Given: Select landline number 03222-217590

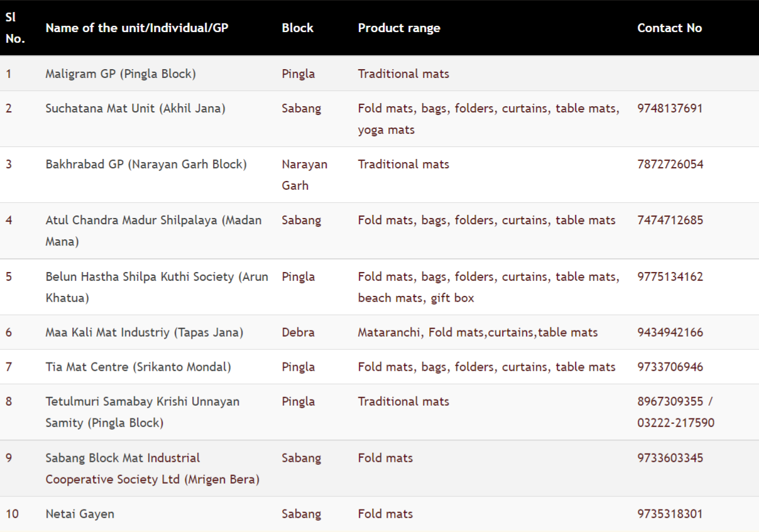Looking at the screenshot, I should click(675, 423).
